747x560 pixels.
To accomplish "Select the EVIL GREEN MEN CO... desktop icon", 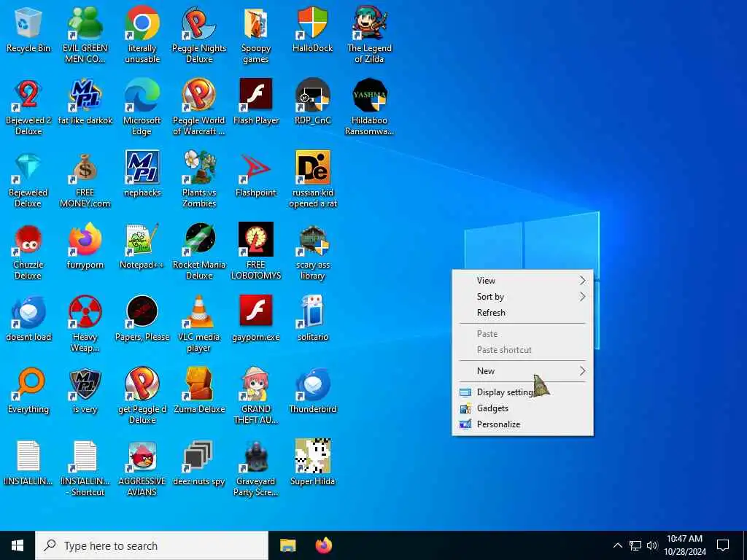I will coord(85,36).
